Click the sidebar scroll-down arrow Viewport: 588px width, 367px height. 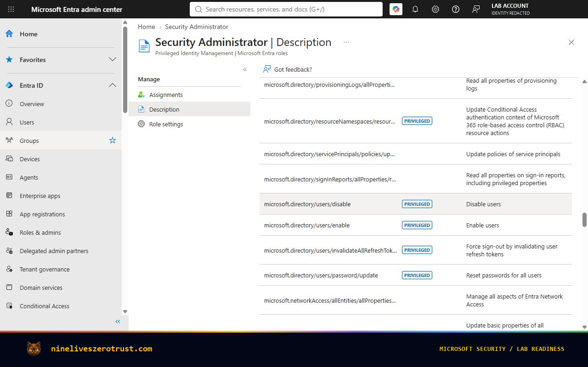coord(125,311)
